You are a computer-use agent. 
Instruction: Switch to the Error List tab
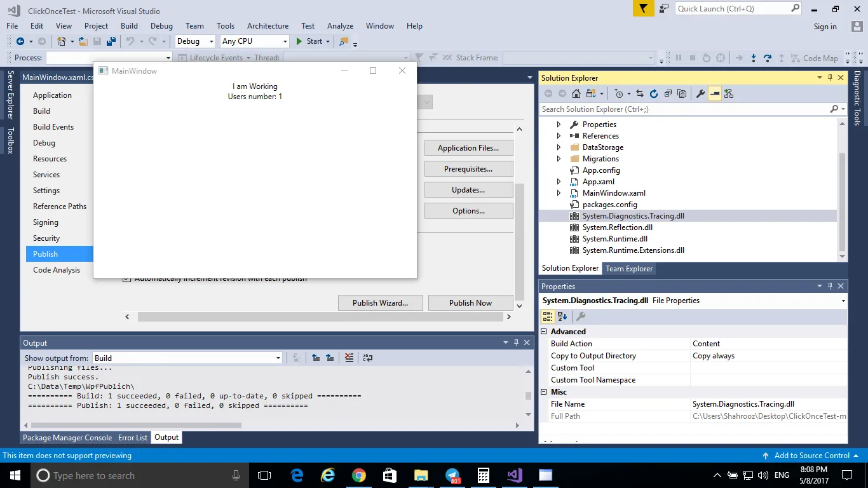132,437
